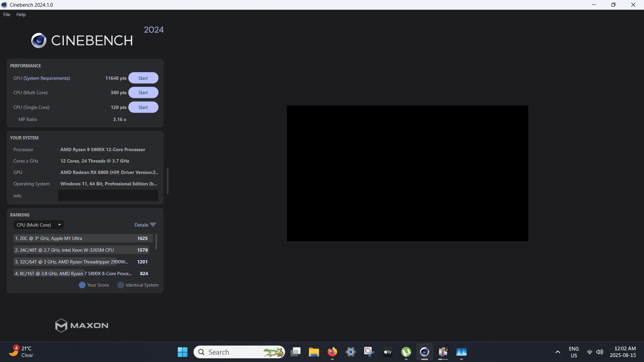Launch Firefox from the taskbar
This screenshot has width=644, height=362.
tap(332, 352)
